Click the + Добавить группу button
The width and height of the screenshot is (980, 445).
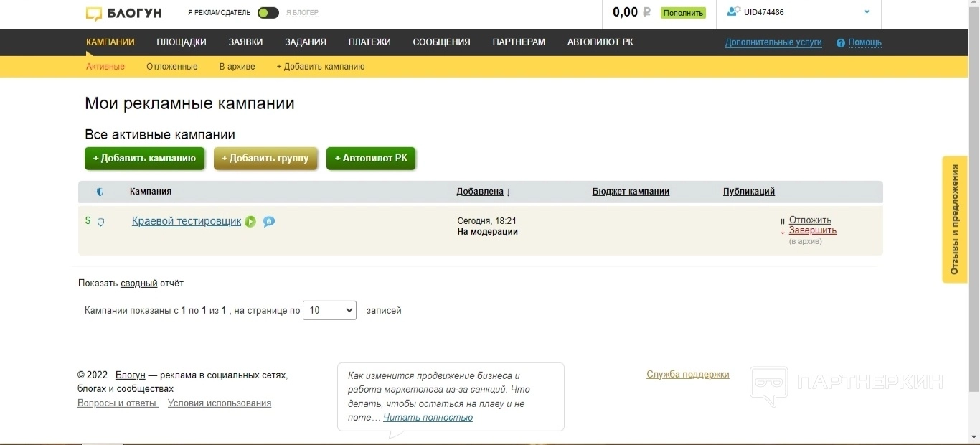pyautogui.click(x=265, y=159)
